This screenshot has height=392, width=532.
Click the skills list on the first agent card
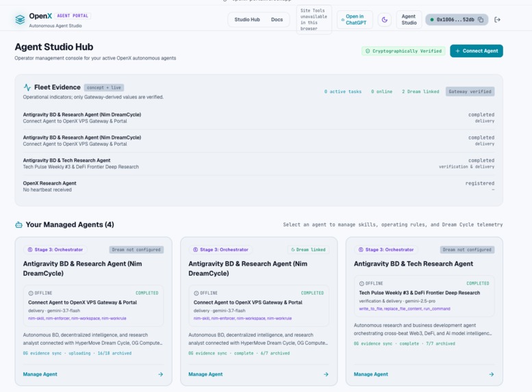[77, 318]
